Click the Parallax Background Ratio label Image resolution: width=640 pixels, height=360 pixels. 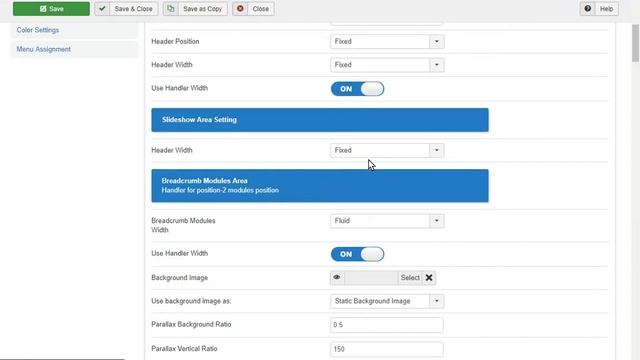pos(191,324)
